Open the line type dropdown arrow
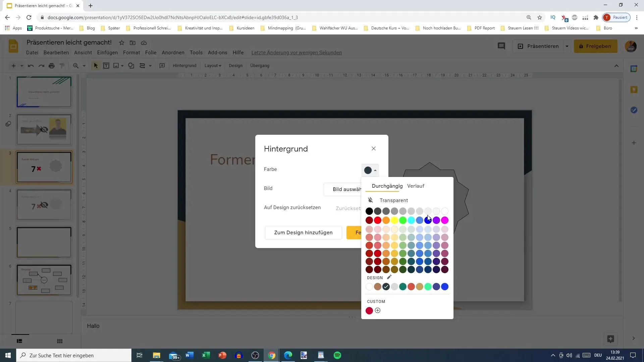 coord(150,66)
